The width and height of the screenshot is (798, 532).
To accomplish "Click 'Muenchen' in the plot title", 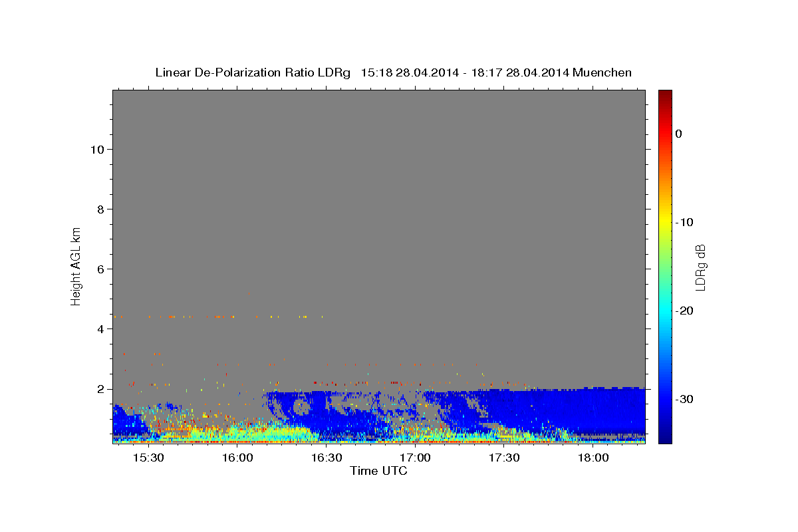I will click(602, 72).
